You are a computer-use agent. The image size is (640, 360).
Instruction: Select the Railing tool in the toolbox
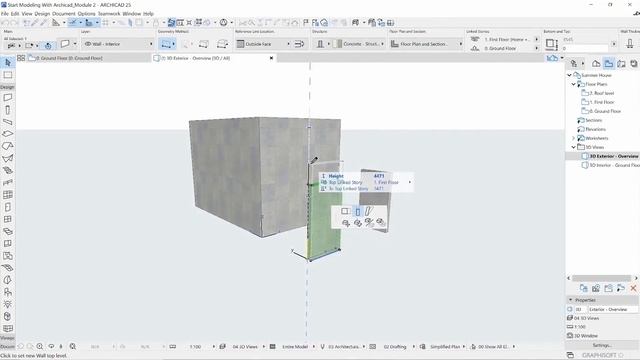tap(8, 182)
